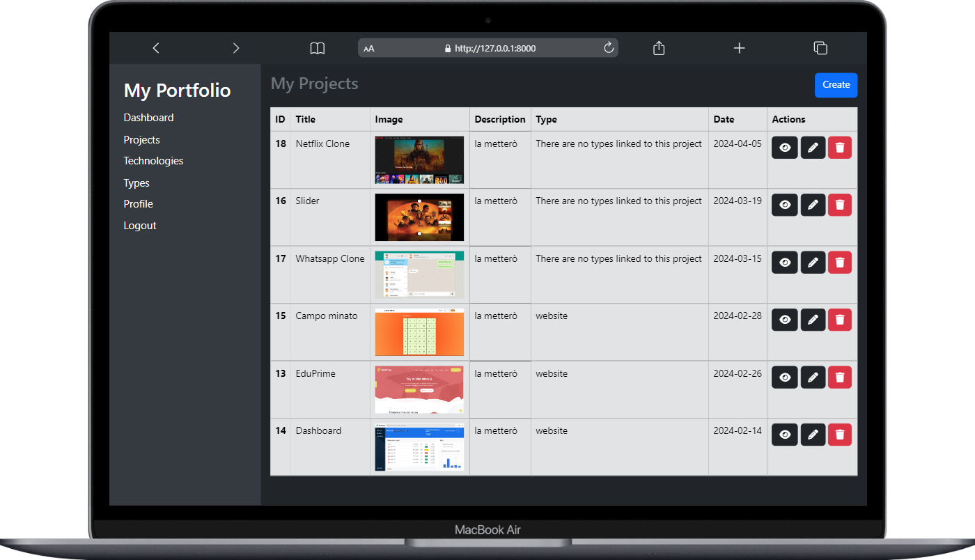Go to Technologies in the sidebar
The height and width of the screenshot is (560, 975).
click(x=153, y=161)
